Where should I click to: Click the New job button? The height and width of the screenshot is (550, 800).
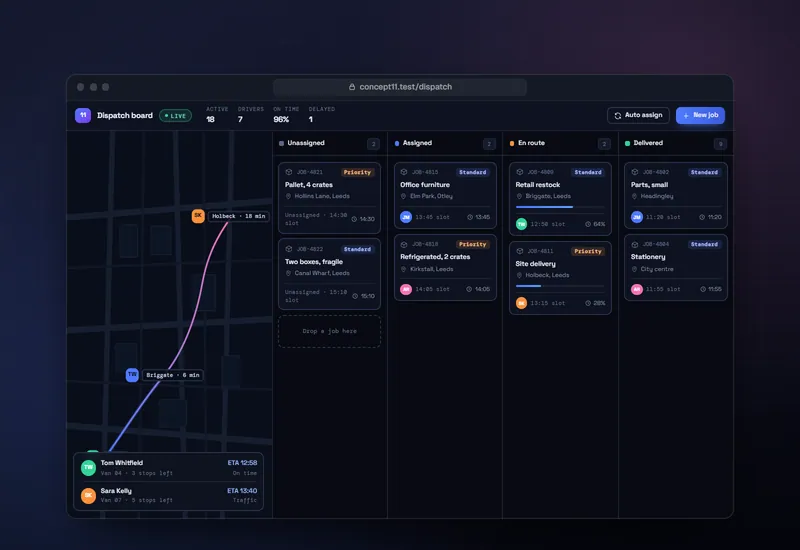pyautogui.click(x=700, y=115)
